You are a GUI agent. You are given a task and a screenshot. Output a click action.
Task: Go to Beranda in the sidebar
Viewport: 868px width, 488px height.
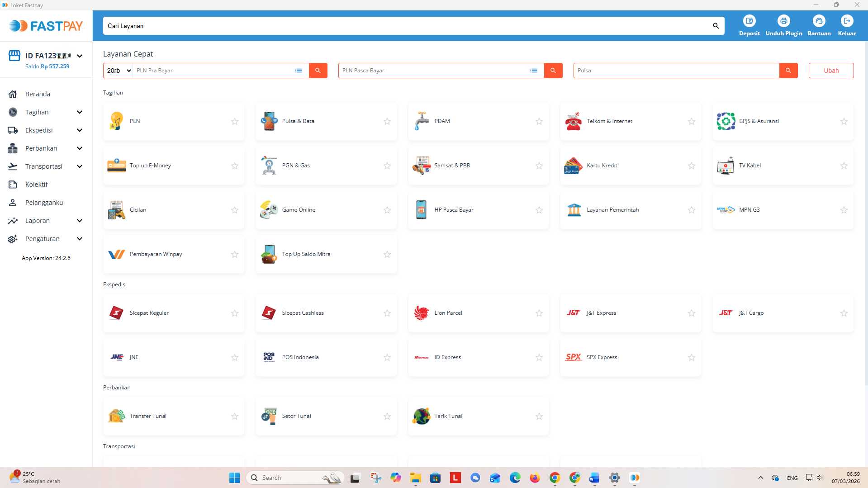(x=38, y=94)
